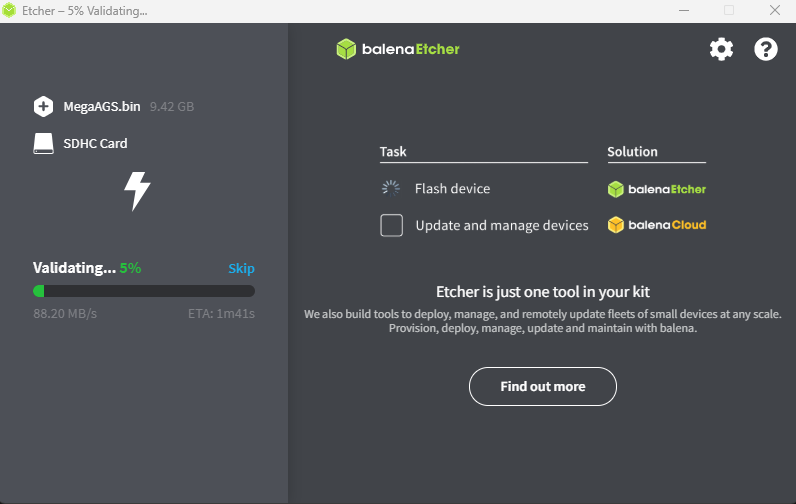Click the 88.20 MB/s speed value
Image resolution: width=796 pixels, height=504 pixels.
tap(65, 314)
